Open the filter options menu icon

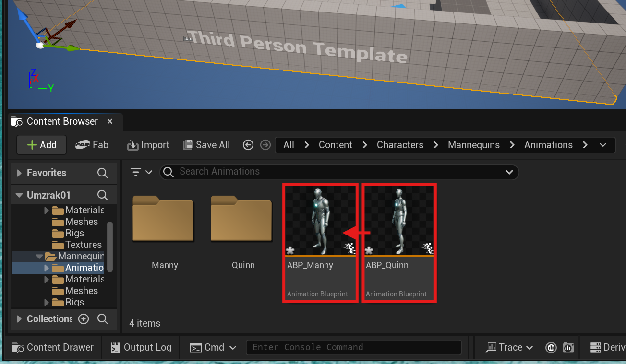[141, 172]
